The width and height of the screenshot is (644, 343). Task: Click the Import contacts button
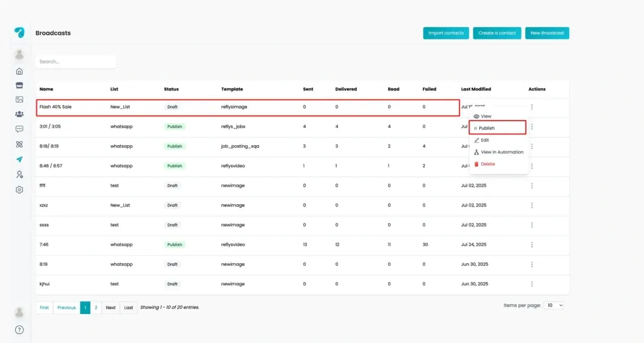446,33
